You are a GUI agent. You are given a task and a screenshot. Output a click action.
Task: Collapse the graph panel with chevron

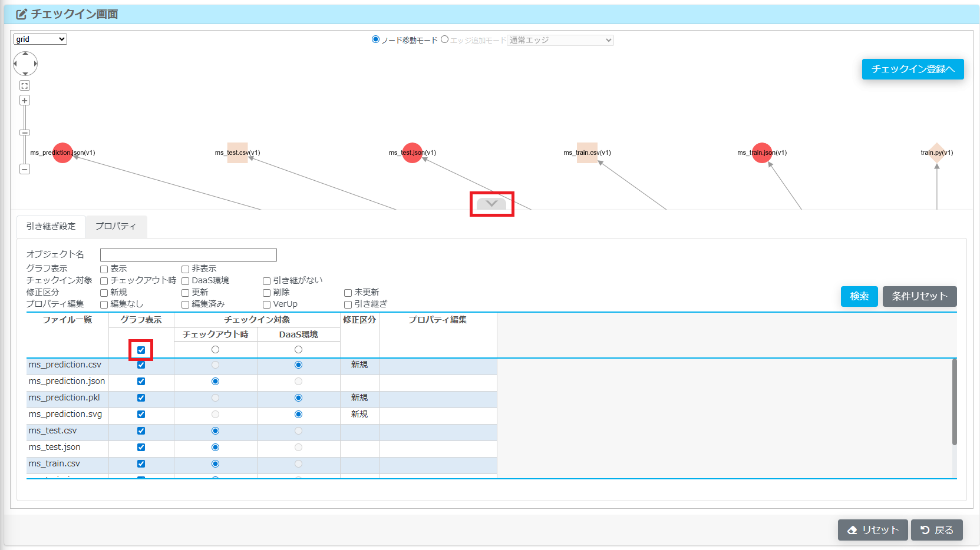coord(491,204)
